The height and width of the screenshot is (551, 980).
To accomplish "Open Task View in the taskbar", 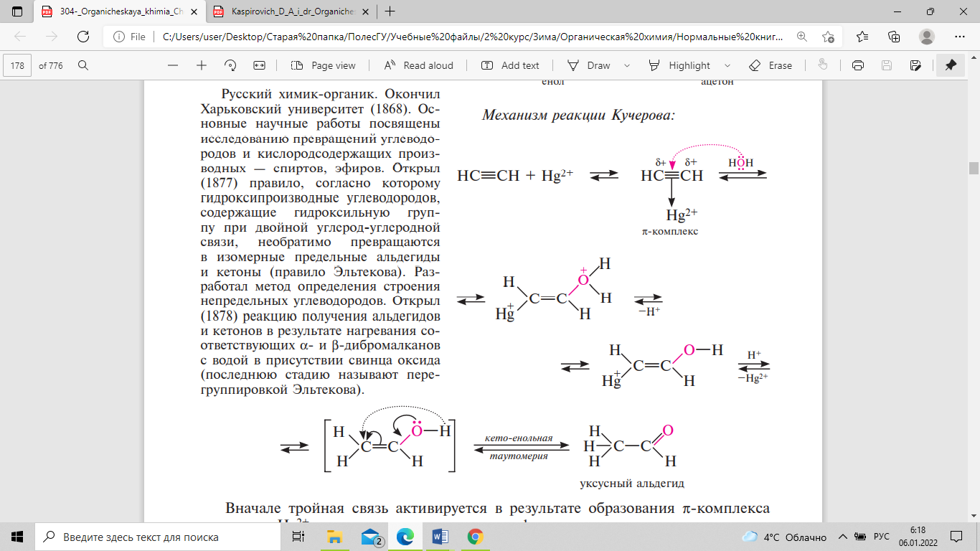I will click(300, 537).
